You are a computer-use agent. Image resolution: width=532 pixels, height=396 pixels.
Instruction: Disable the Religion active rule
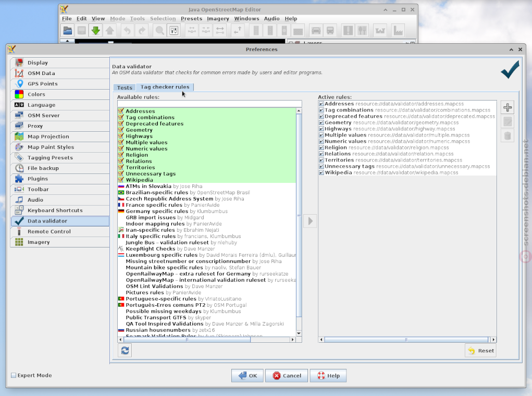click(321, 147)
